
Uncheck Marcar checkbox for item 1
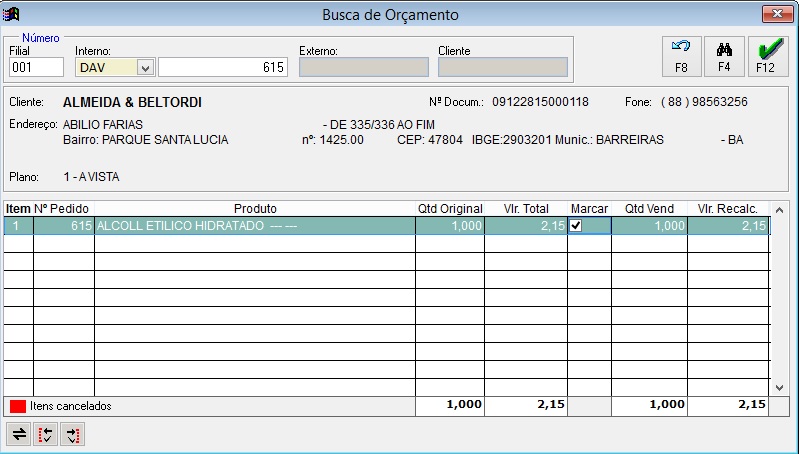click(x=576, y=225)
